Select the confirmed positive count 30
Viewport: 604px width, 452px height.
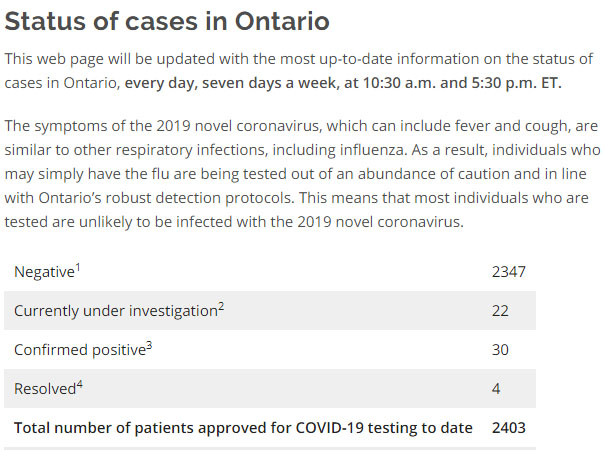click(x=500, y=350)
